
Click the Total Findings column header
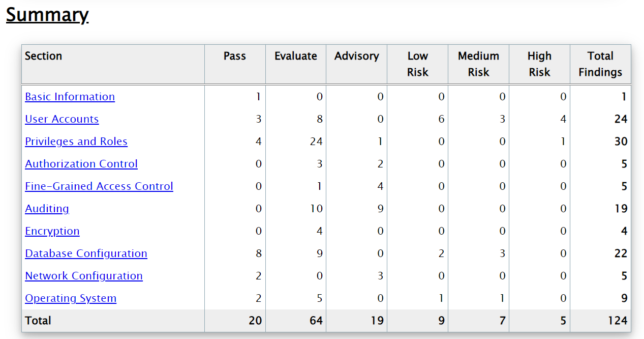coord(600,64)
